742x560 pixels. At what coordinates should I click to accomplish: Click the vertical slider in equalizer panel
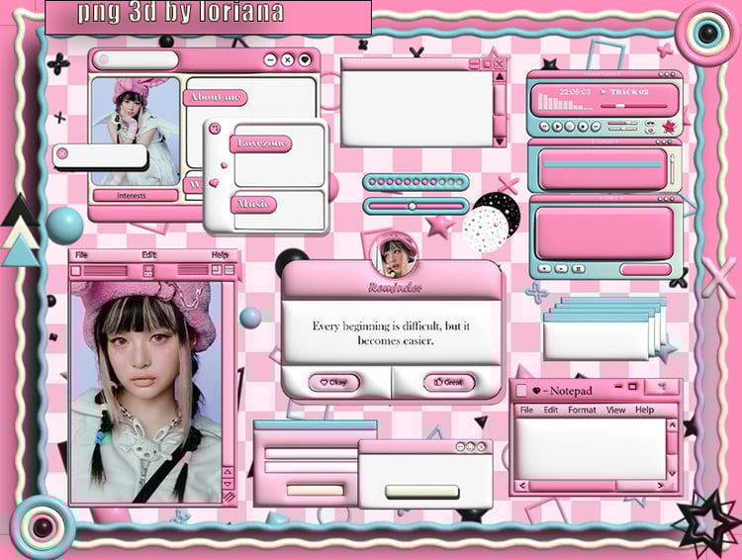click(672, 169)
